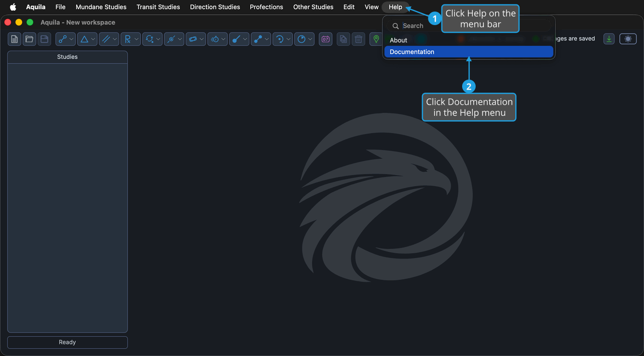Click the new document icon in toolbar
Viewport: 644px width, 356px height.
pyautogui.click(x=14, y=39)
